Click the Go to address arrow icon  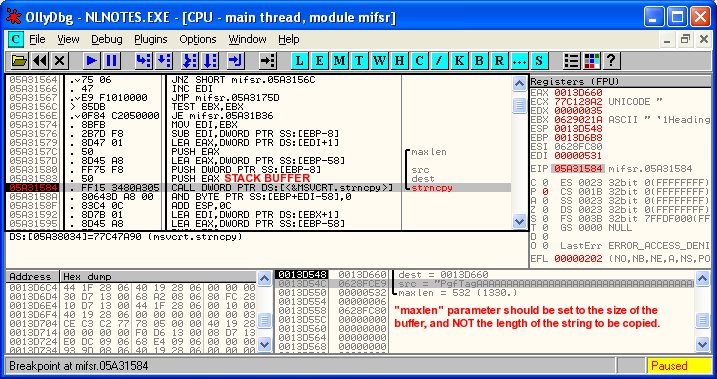coord(268,60)
